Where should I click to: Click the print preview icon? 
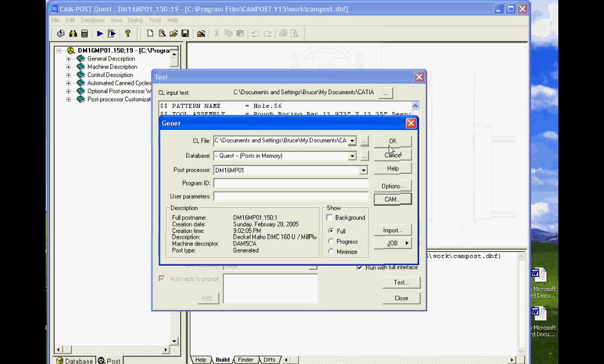point(295,33)
